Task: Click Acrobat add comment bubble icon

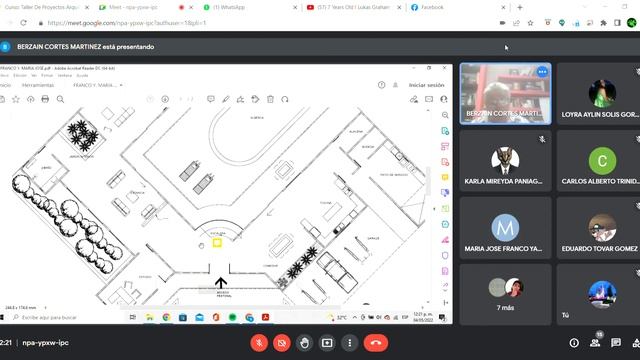Action: 211,99
